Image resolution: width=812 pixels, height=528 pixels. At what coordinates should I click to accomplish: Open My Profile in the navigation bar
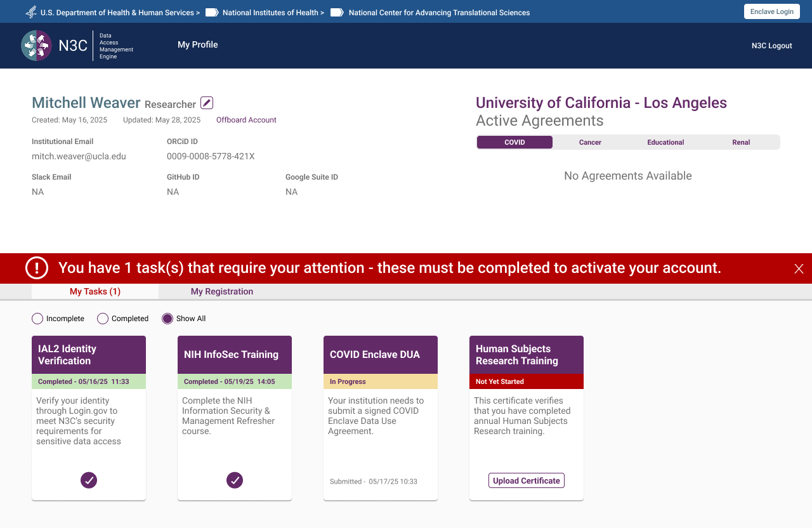pyautogui.click(x=197, y=45)
